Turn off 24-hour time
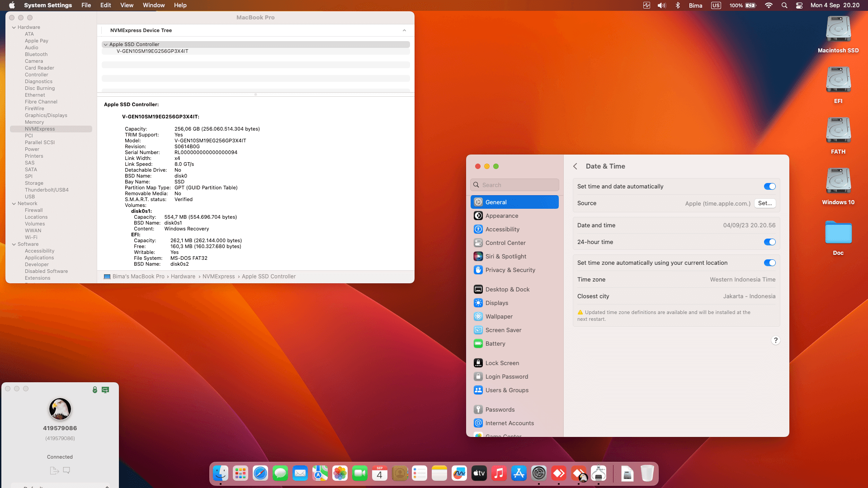 (x=769, y=242)
